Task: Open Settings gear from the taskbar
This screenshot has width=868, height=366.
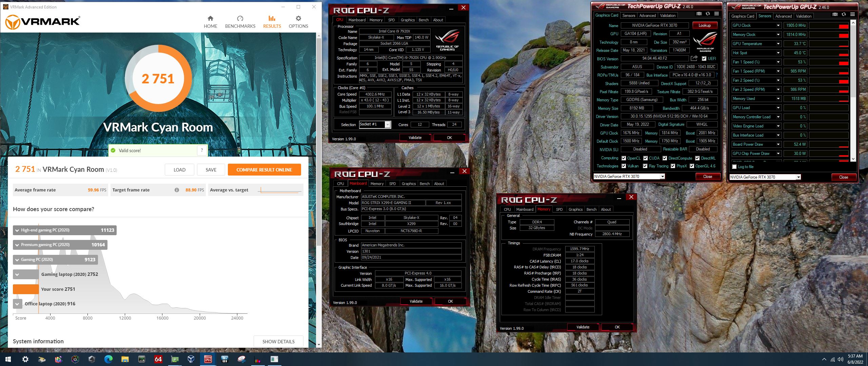Action: point(25,359)
